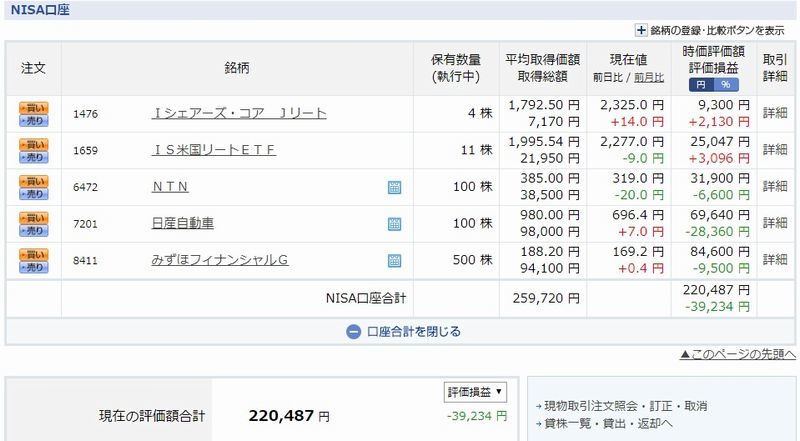Open ＩＳ米国リートＥＴＦ stock link
This screenshot has width=800, height=441.
tap(214, 150)
